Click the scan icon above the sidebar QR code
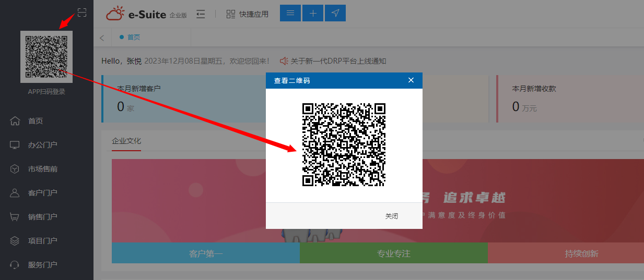The image size is (644, 280). pyautogui.click(x=82, y=13)
